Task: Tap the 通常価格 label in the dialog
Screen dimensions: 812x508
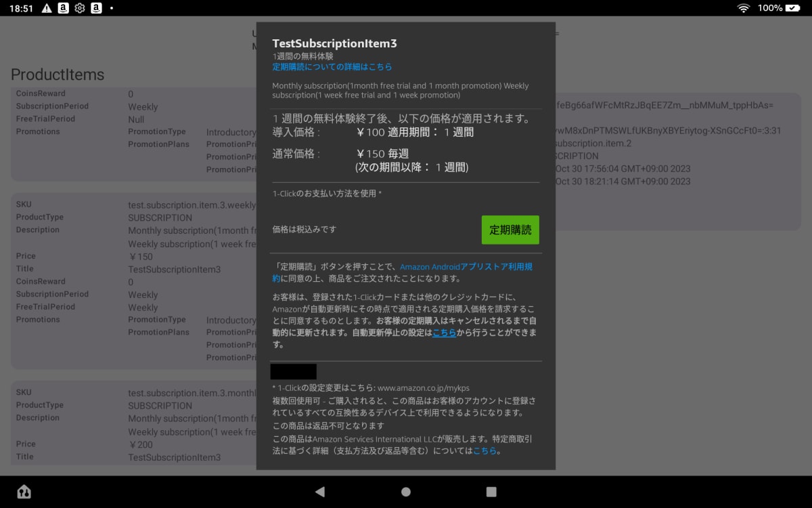Action: click(296, 154)
